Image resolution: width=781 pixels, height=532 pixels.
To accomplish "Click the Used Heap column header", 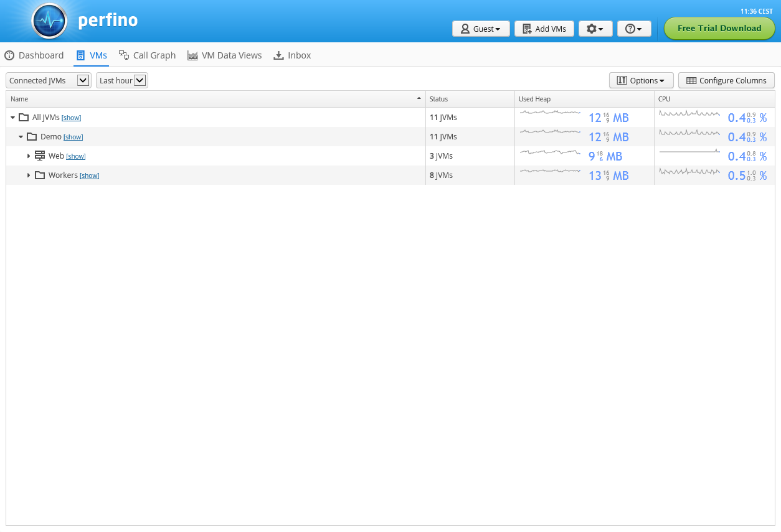I will (x=584, y=99).
